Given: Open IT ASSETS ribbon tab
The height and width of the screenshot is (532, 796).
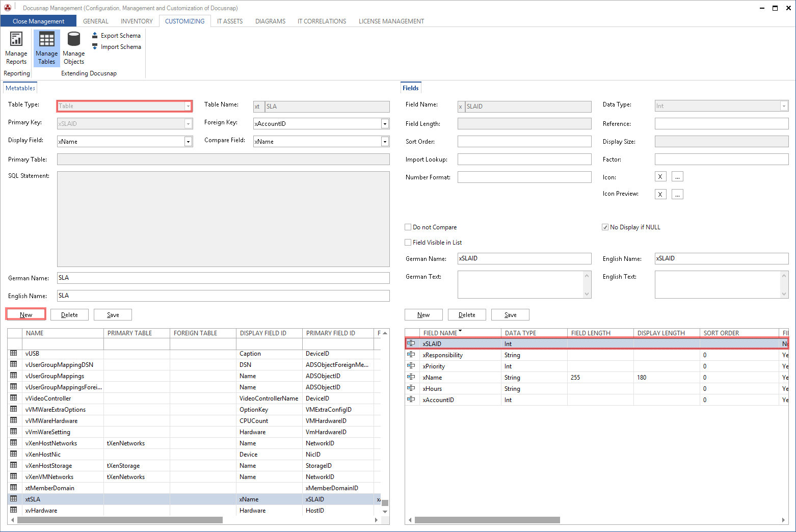Looking at the screenshot, I should click(x=230, y=21).
